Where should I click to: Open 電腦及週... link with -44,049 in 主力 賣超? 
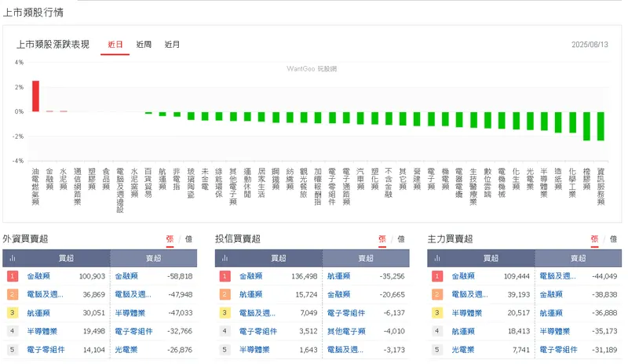(x=557, y=276)
